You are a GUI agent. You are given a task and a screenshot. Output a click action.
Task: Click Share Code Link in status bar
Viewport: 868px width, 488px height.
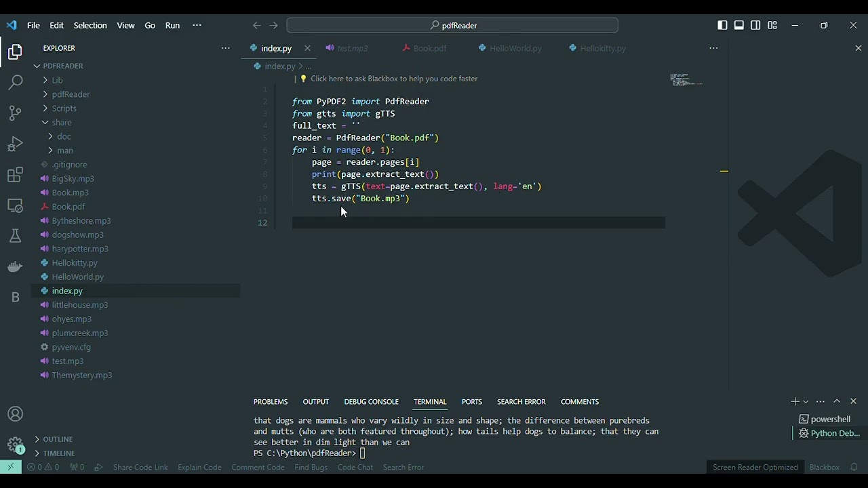tap(140, 467)
